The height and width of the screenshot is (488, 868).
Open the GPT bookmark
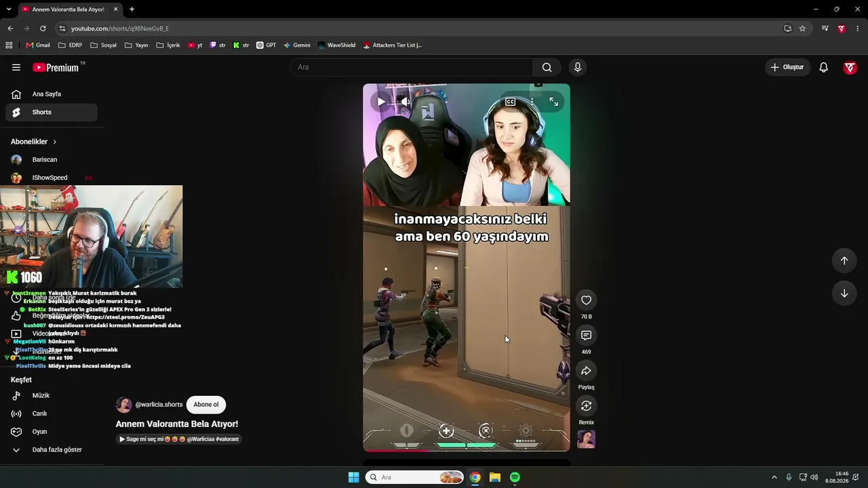(x=266, y=45)
